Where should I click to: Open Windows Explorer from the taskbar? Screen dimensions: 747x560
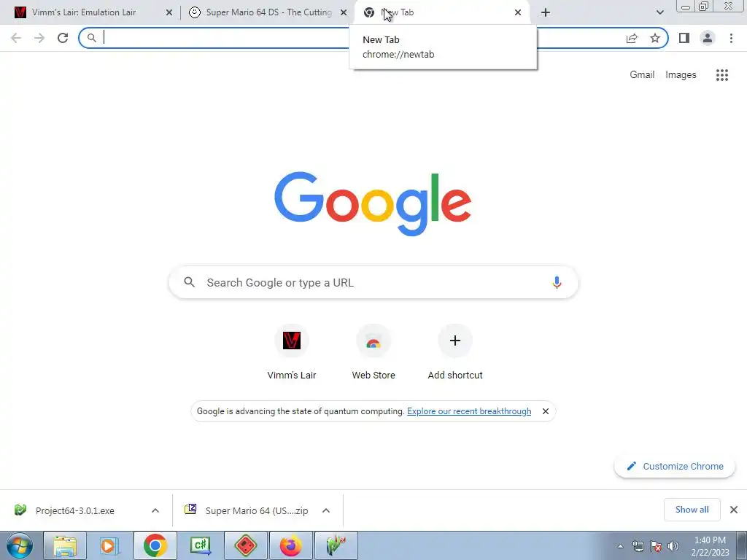pos(65,545)
